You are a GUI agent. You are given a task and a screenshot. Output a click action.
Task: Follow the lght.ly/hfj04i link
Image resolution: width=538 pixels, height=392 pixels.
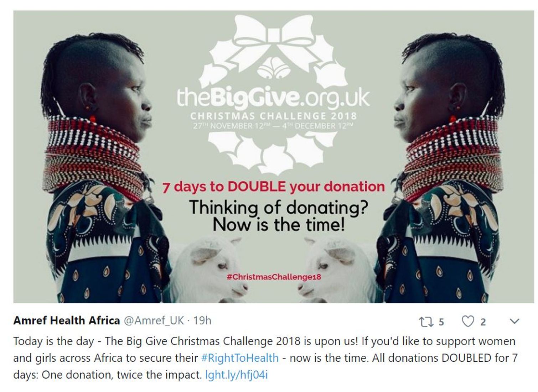[x=236, y=375]
